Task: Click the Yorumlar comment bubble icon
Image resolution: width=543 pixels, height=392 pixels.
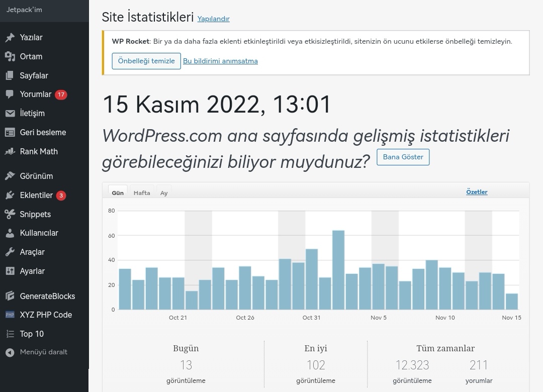Action: pyautogui.click(x=10, y=94)
